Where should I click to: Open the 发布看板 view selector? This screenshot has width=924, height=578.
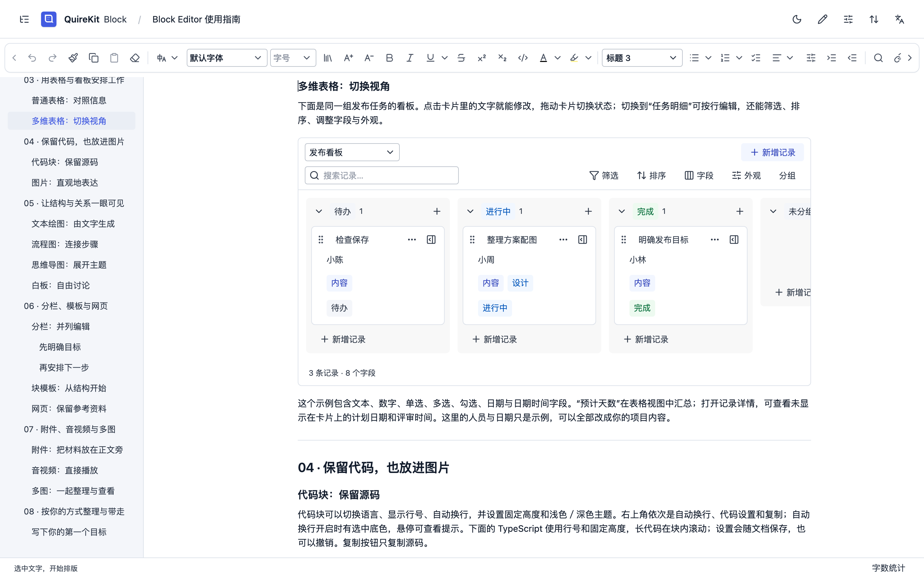[x=352, y=152]
